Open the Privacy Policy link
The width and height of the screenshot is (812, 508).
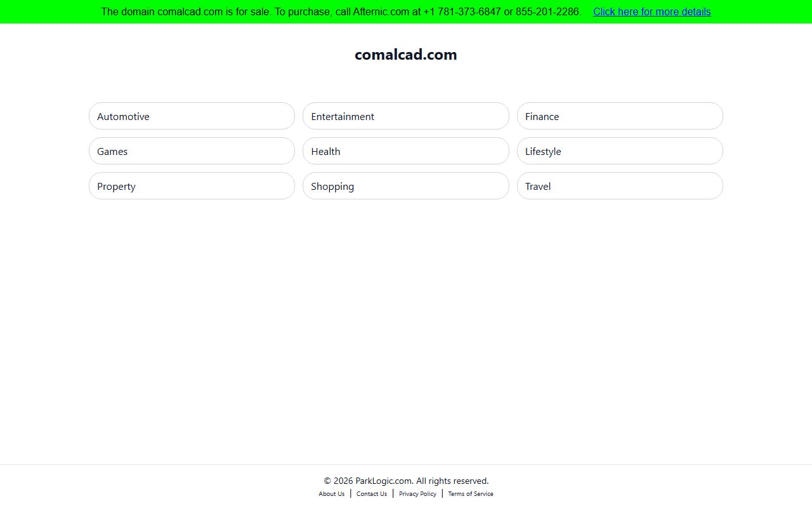pyautogui.click(x=417, y=494)
